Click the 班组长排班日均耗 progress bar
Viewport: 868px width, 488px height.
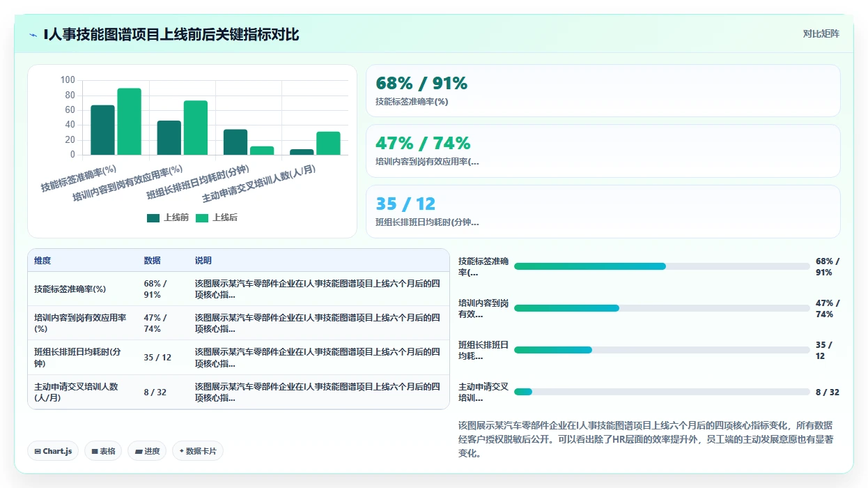point(662,350)
